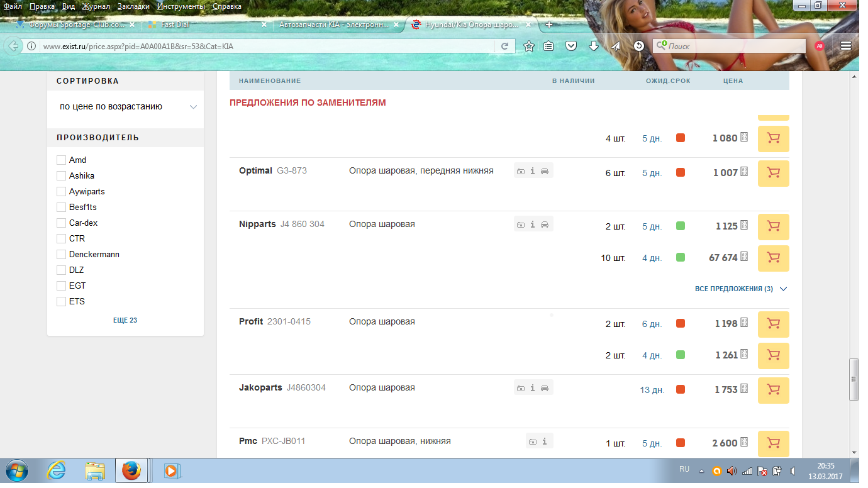Open Firefox downloads arrow icon

click(x=593, y=46)
